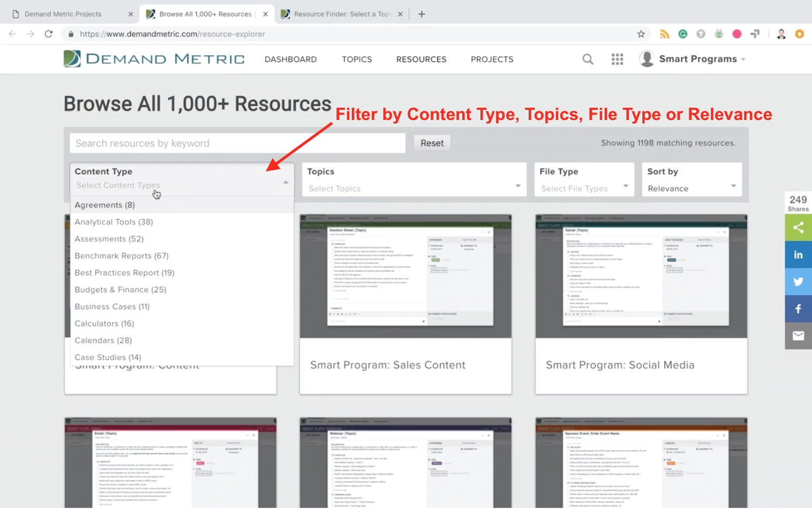The width and height of the screenshot is (812, 509).
Task: Click the Social Media thumbnail image
Action: click(x=641, y=276)
